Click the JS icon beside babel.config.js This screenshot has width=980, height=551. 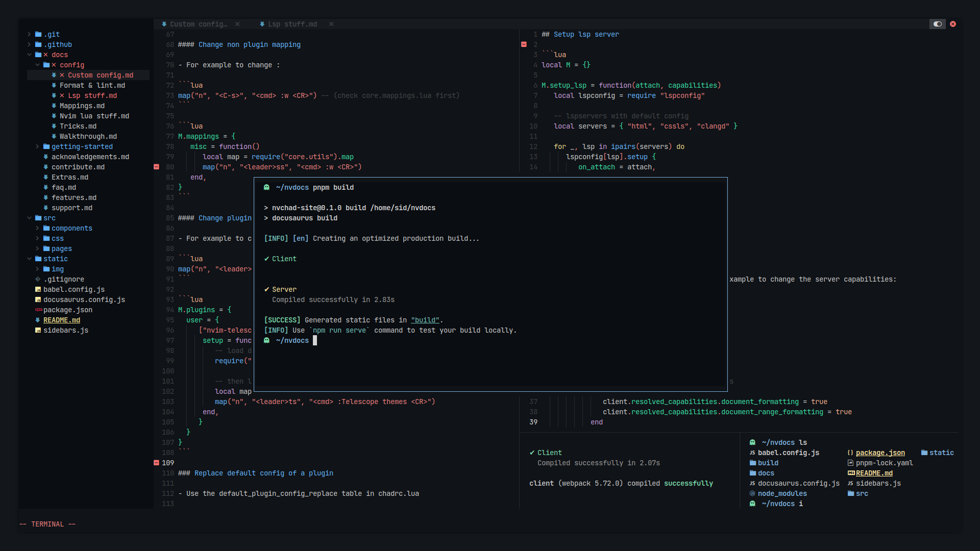pyautogui.click(x=38, y=289)
